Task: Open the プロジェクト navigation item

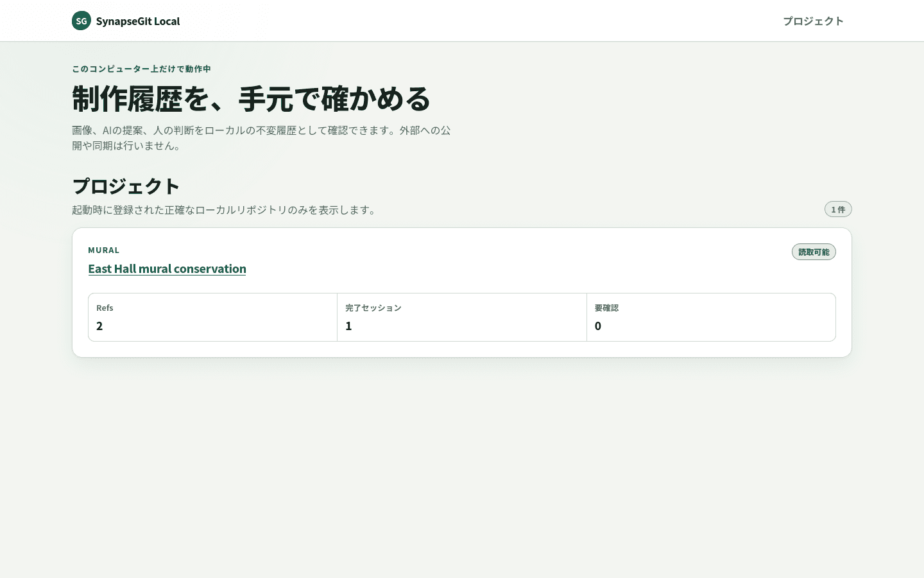Action: point(813,21)
